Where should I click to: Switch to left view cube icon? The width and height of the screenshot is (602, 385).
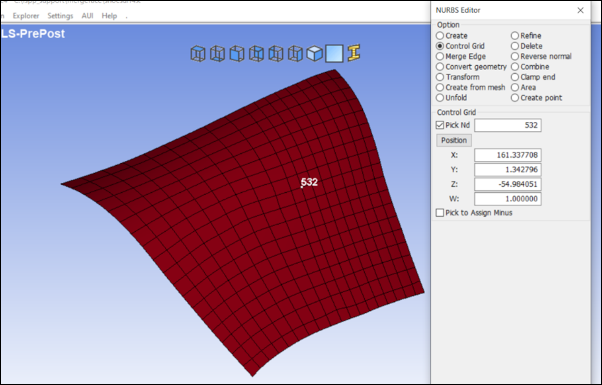pos(276,53)
